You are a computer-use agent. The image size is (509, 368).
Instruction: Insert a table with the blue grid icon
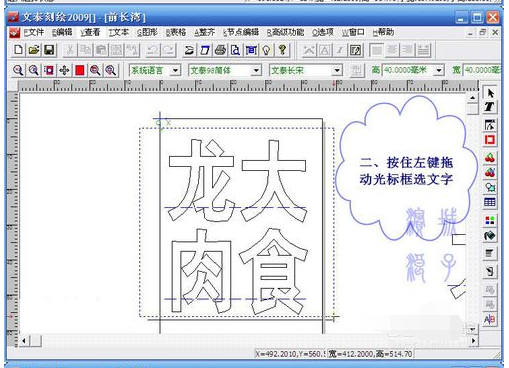click(490, 202)
